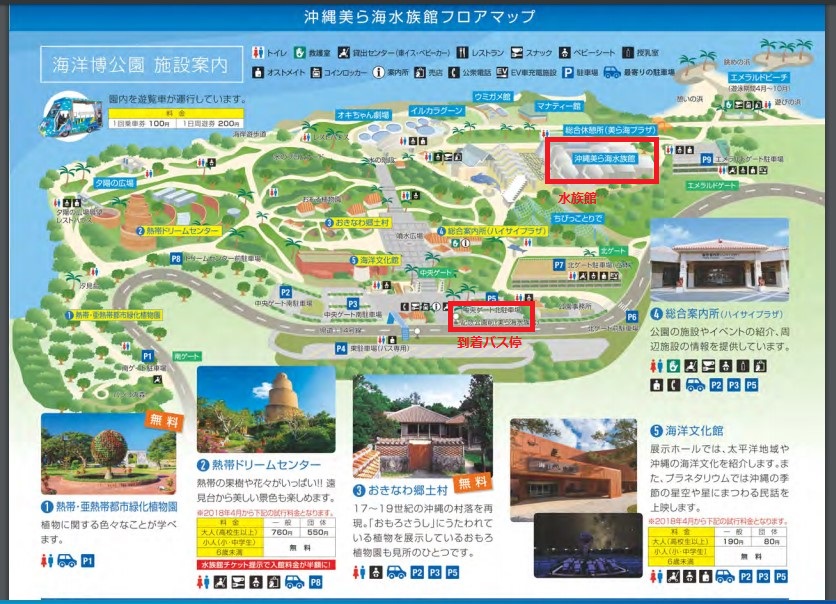Click the トイレ toilet icon in the legend
This screenshot has height=604, width=836.
[x=258, y=52]
